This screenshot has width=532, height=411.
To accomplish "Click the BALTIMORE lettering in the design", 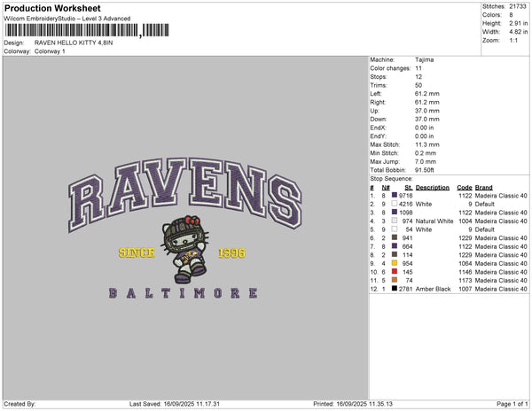I will coord(184,293).
